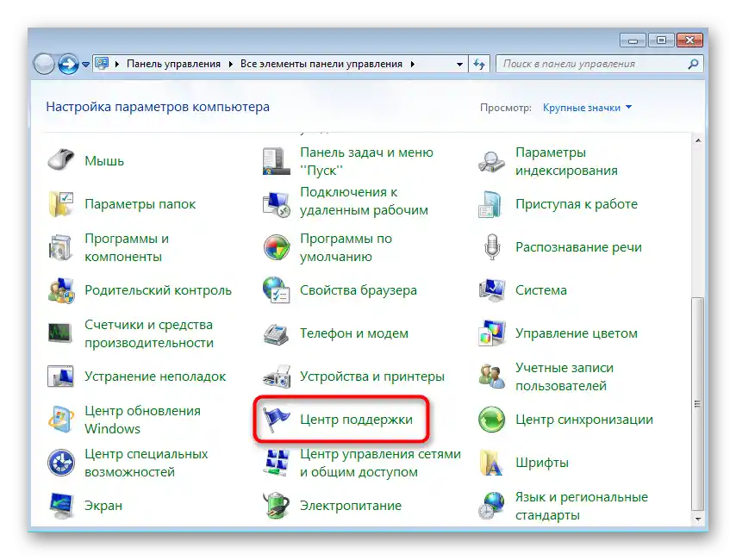Image resolution: width=736 pixels, height=560 pixels.
Task: Click the Распознавание речи link text
Action: (578, 247)
